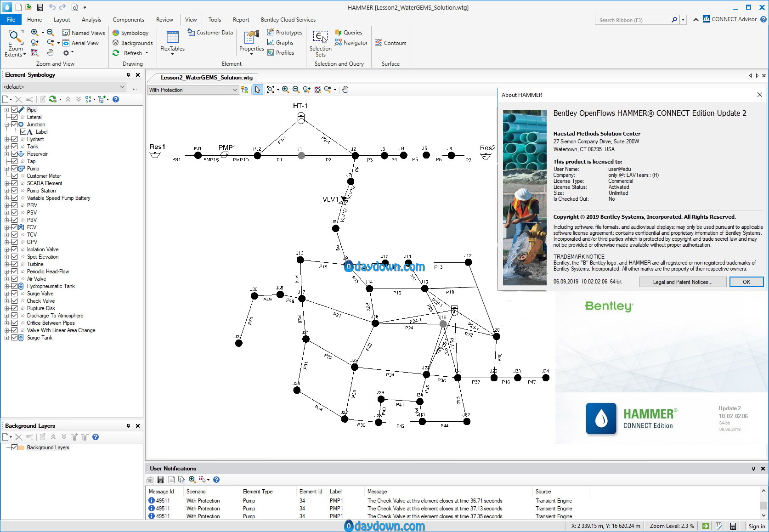Image resolution: width=769 pixels, height=532 pixels.
Task: Expand the Pump tree node
Action: coord(7,169)
